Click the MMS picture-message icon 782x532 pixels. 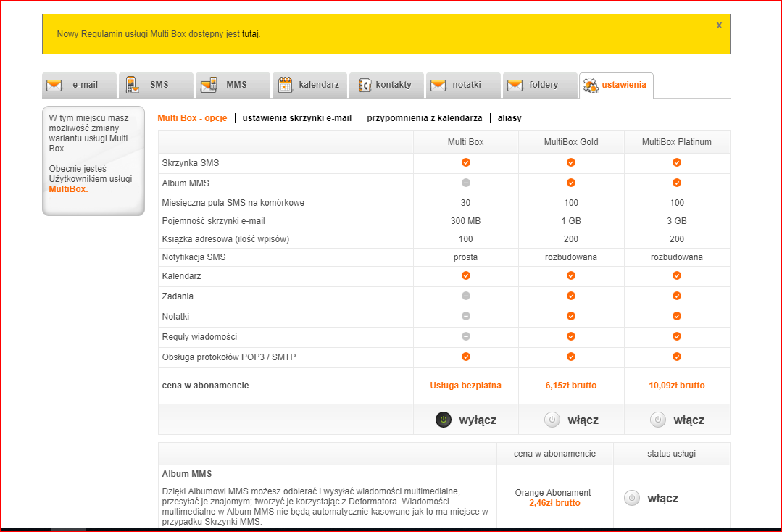[x=210, y=85]
